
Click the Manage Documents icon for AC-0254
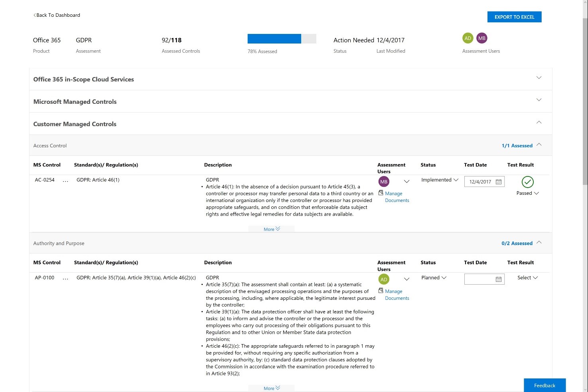(x=381, y=192)
